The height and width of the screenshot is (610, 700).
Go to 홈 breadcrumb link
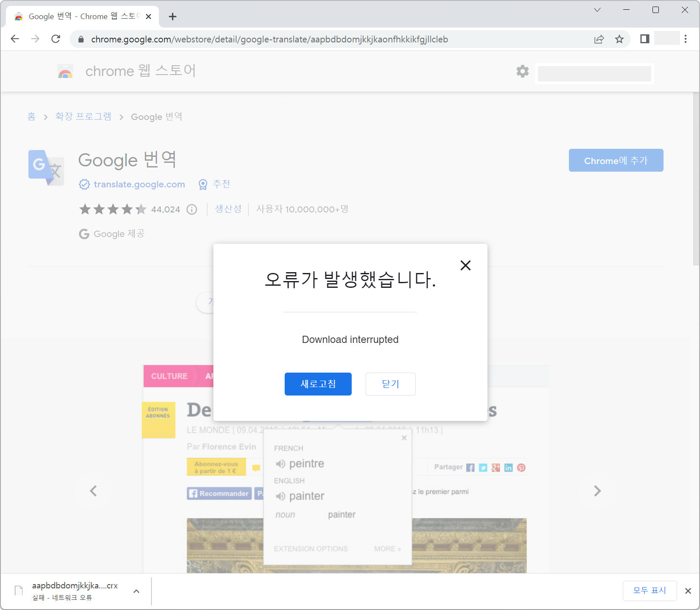coord(31,117)
